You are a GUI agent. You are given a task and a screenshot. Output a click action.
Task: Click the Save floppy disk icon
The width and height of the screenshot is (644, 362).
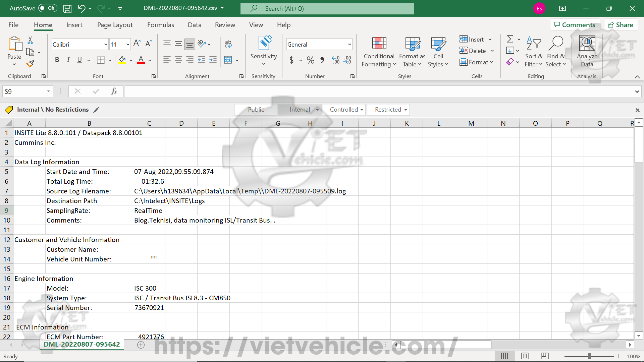coord(67,9)
